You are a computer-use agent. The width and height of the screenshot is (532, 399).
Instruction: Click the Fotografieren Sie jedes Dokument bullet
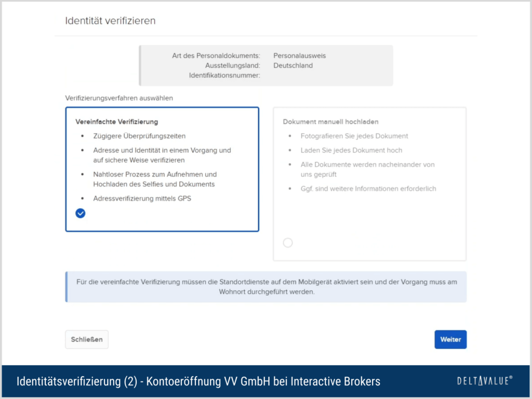[354, 136]
